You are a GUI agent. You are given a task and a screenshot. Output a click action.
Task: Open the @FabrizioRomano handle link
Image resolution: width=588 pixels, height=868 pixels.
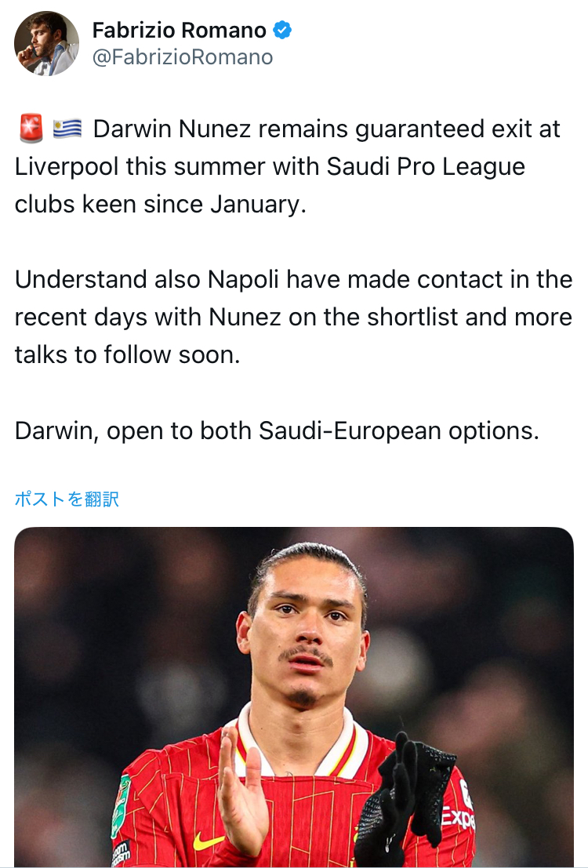pyautogui.click(x=183, y=57)
